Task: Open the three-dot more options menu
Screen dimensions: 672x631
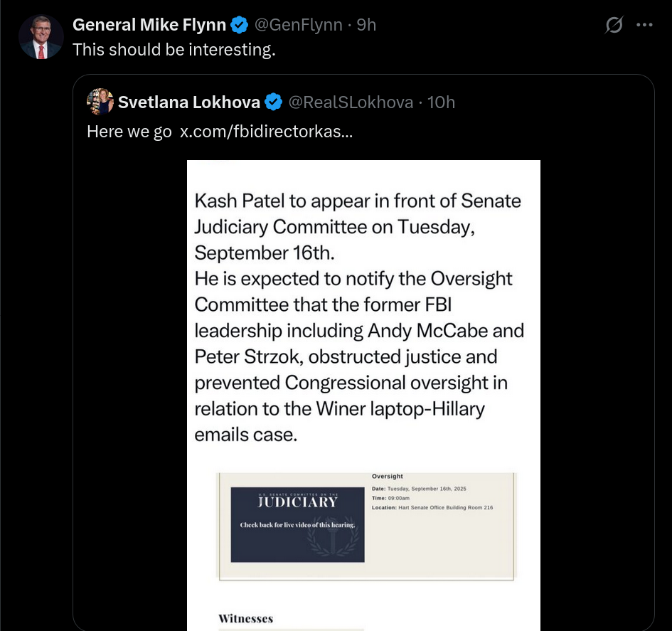Action: 644,25
